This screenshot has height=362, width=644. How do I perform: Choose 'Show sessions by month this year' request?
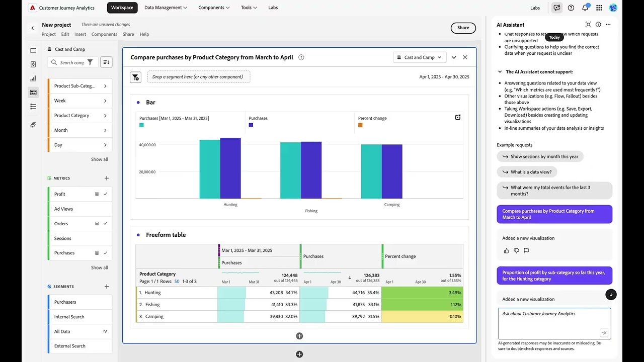click(x=540, y=156)
